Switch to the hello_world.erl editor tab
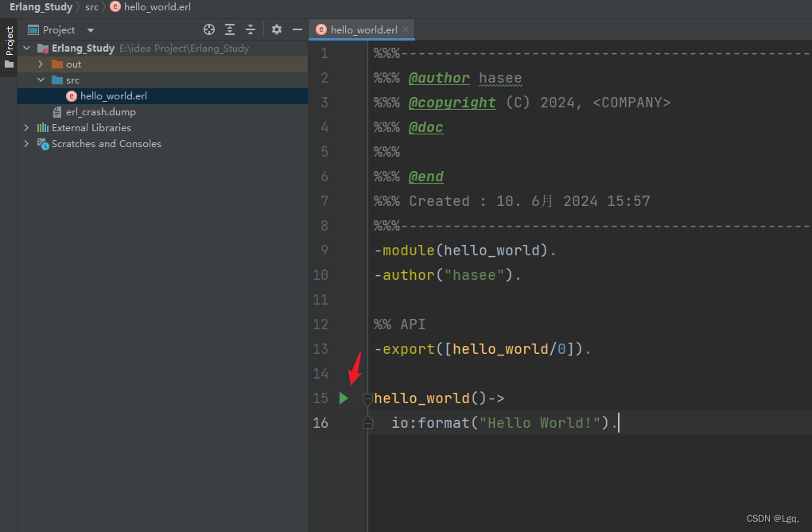 [359, 29]
